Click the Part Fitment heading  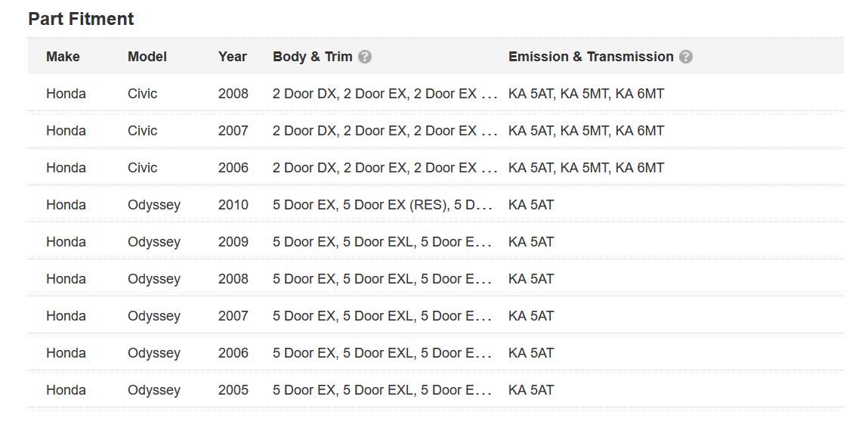pos(81,19)
